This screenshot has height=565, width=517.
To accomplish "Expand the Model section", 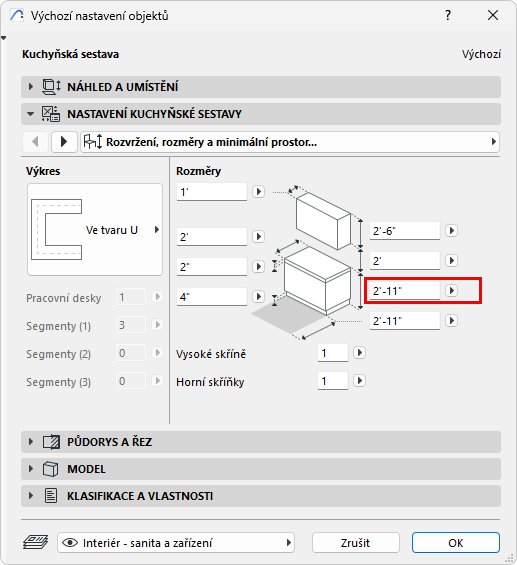I will coord(31,469).
